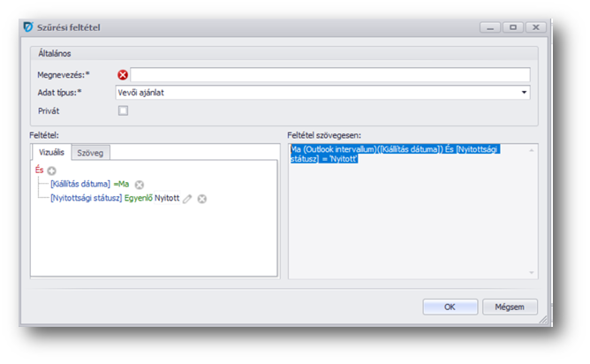
Task: Click the És group operator
Action: tap(40, 169)
